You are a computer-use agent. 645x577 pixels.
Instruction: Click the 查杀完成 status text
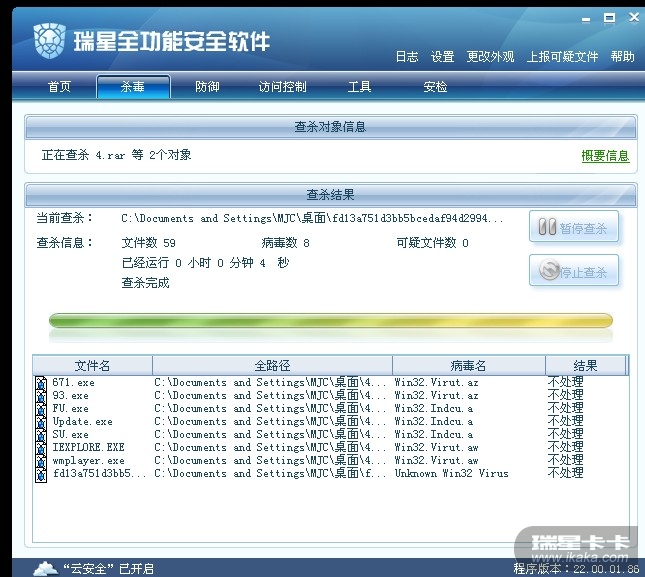(145, 283)
